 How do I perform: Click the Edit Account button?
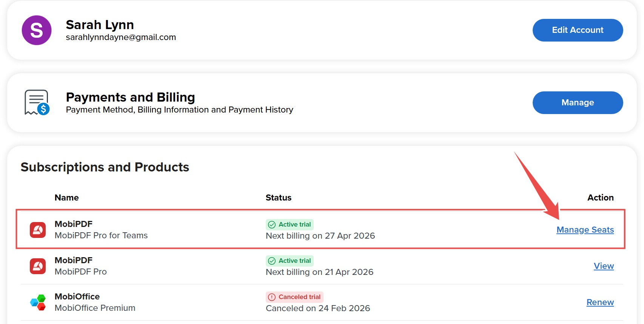578,30
